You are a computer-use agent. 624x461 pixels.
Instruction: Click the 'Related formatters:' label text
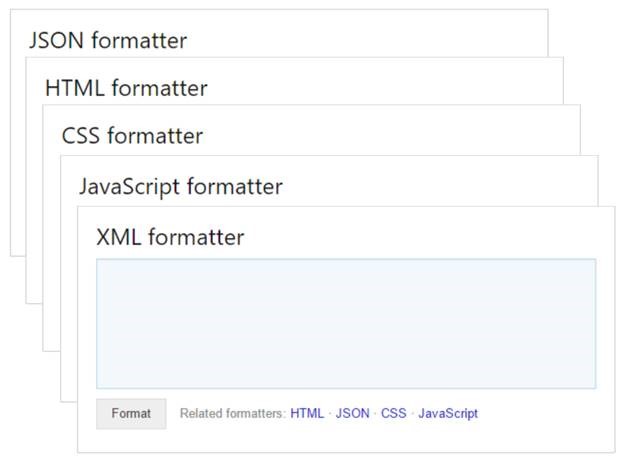pyautogui.click(x=233, y=413)
